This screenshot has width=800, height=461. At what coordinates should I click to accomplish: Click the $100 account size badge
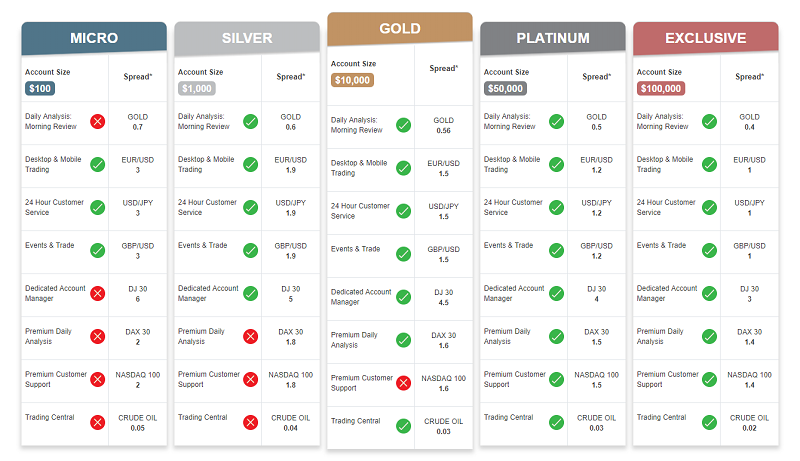pyautogui.click(x=40, y=88)
